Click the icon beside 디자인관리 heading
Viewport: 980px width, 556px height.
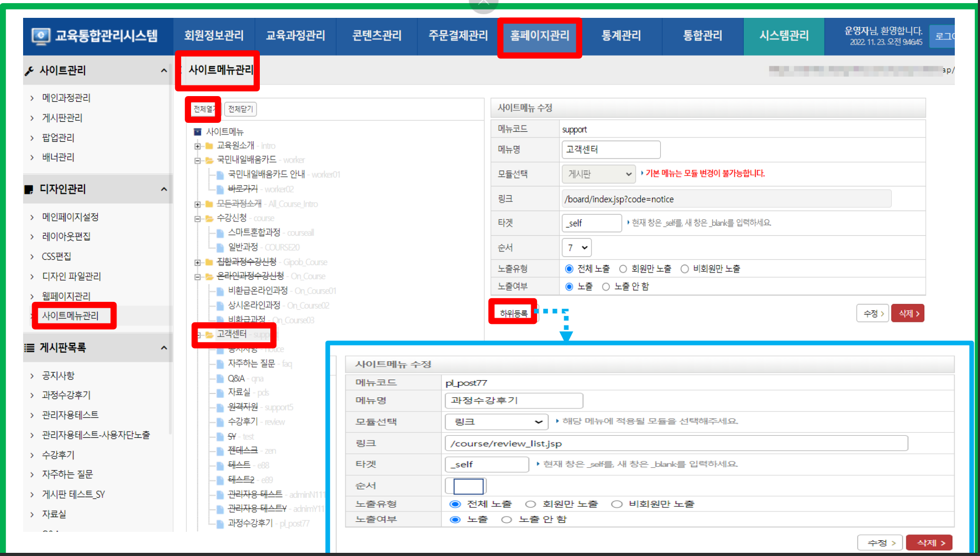[29, 190]
